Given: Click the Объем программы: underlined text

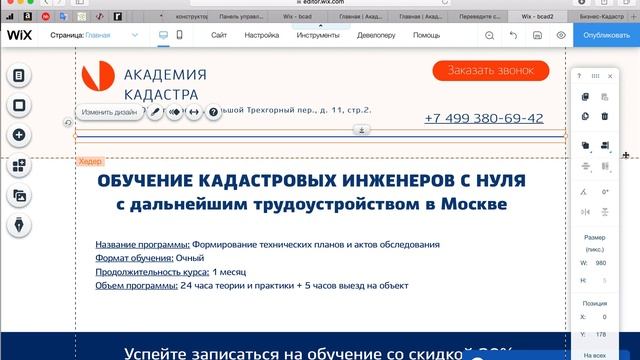Looking at the screenshot, I should (x=136, y=285).
